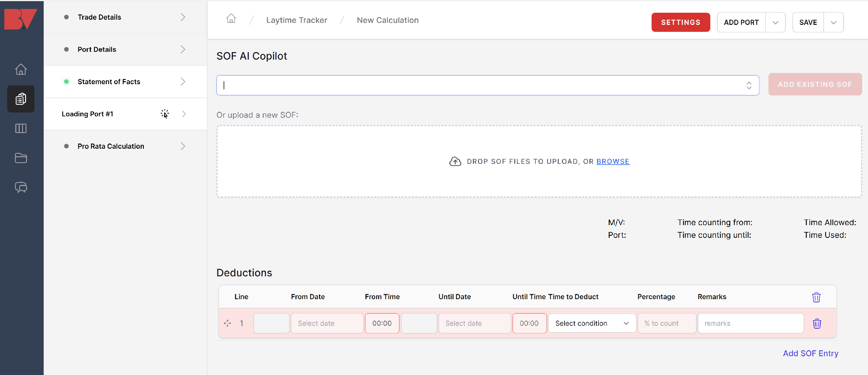Open the Select condition dropdown
The height and width of the screenshot is (375, 868).
[591, 323]
